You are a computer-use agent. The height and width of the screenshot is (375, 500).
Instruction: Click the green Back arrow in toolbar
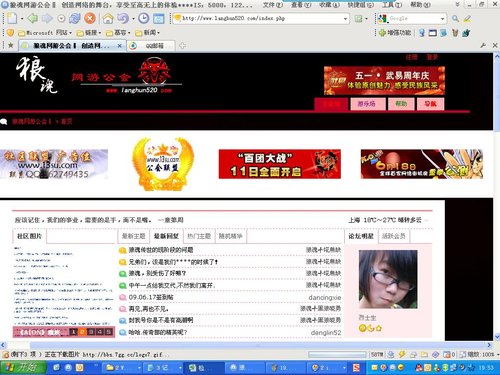click(32, 18)
